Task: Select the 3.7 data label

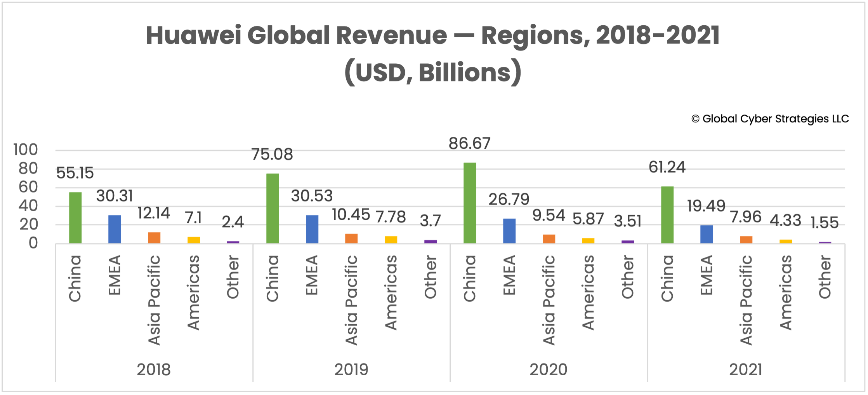Action: [430, 221]
